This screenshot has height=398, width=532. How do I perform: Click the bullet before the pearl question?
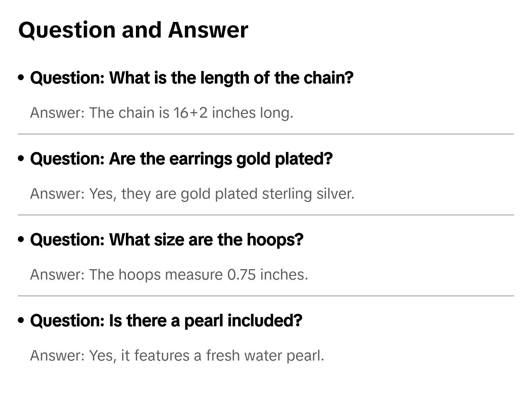coord(21,320)
